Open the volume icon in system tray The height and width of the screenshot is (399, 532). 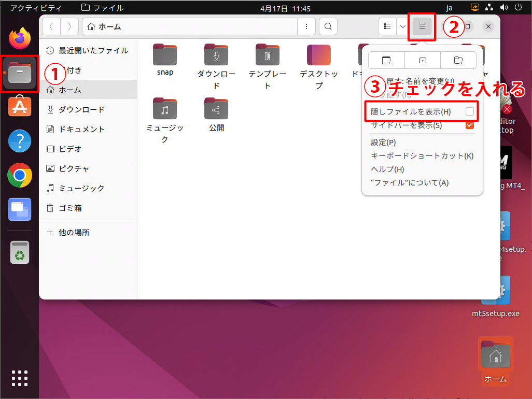pyautogui.click(x=503, y=8)
